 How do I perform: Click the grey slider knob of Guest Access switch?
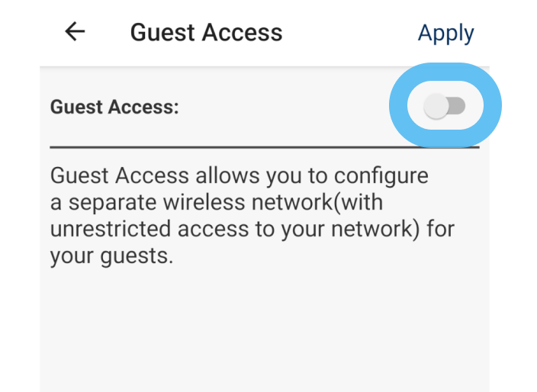pos(436,107)
